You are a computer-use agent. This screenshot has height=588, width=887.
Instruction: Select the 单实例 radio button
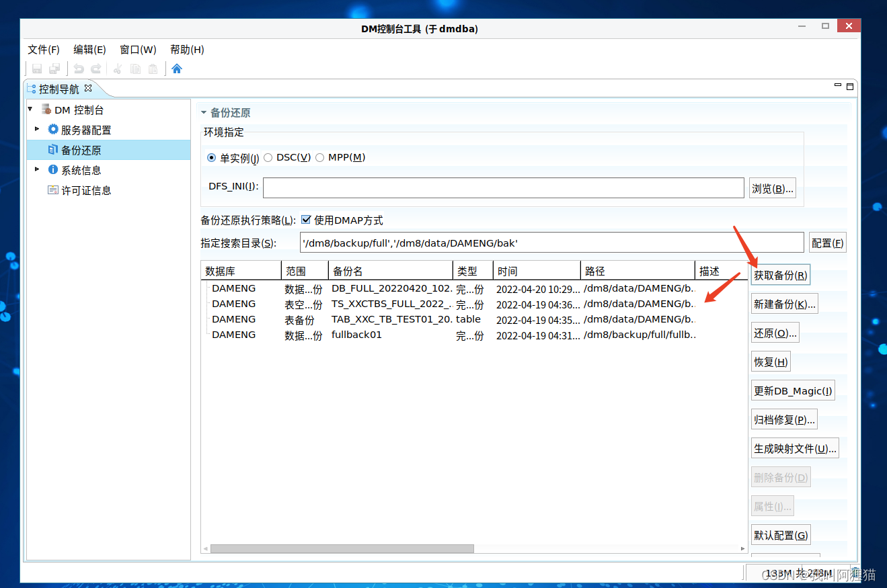[x=212, y=157]
